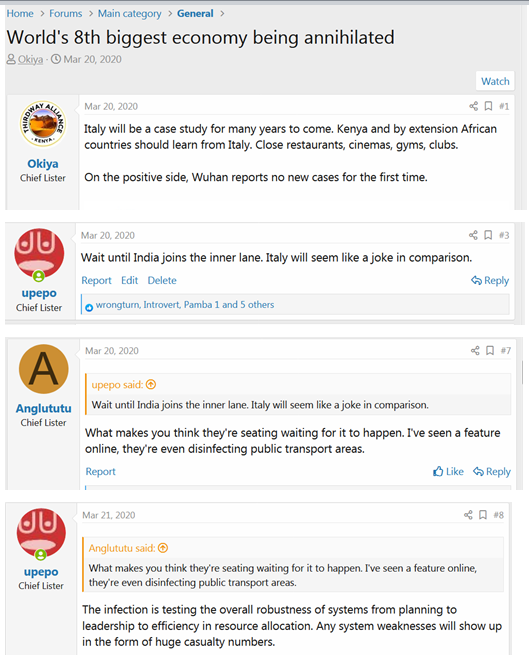Bookmark post #1
Screen dimensions: 529x655
point(488,106)
